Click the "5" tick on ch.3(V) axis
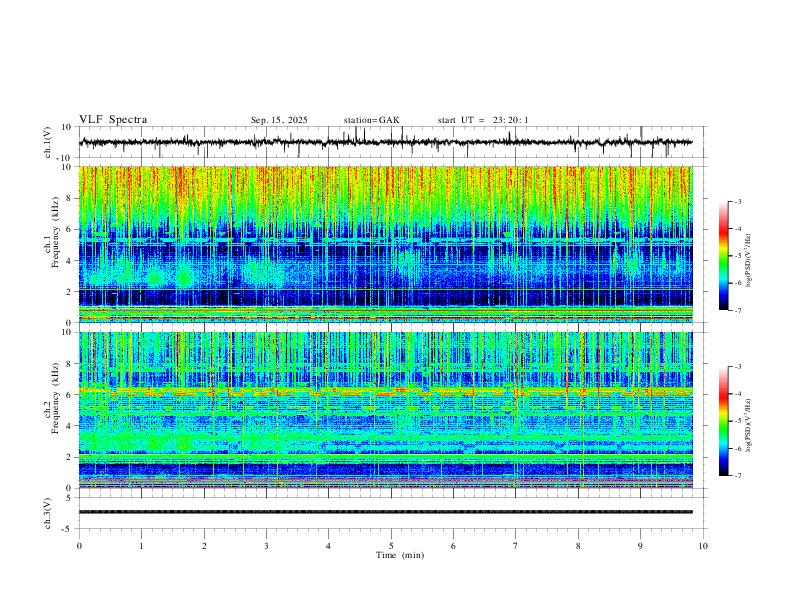 (70, 498)
